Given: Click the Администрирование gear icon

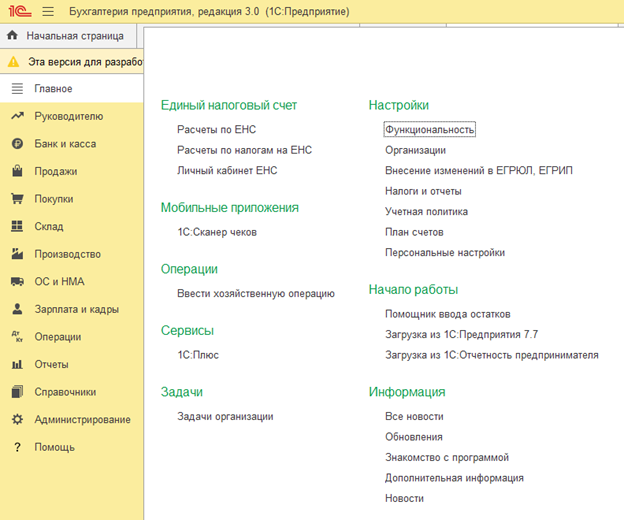Looking at the screenshot, I should point(17,419).
